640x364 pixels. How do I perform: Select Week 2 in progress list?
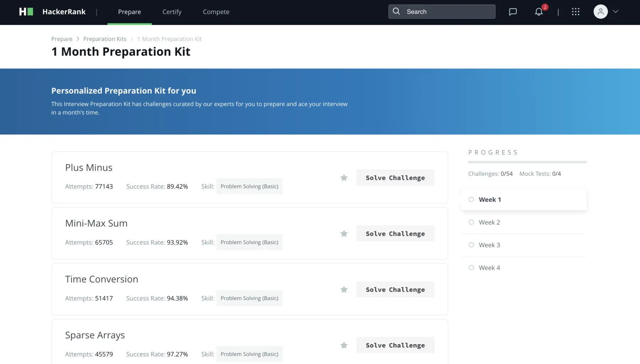[x=489, y=222]
